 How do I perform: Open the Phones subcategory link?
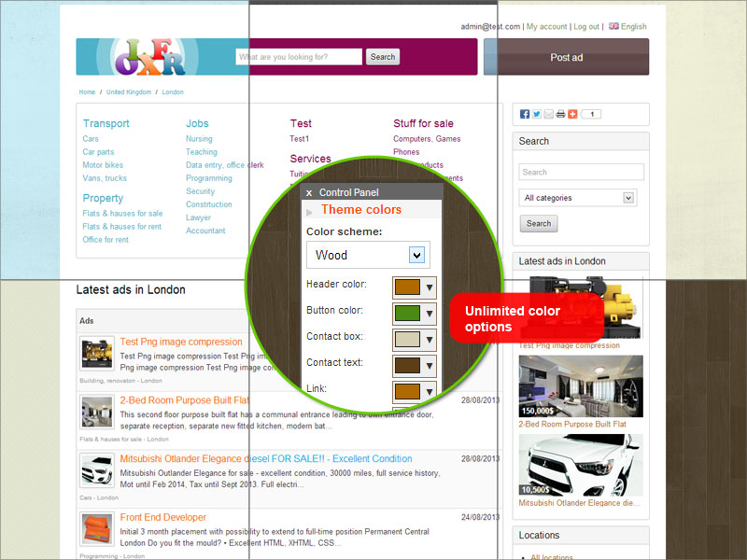406,152
